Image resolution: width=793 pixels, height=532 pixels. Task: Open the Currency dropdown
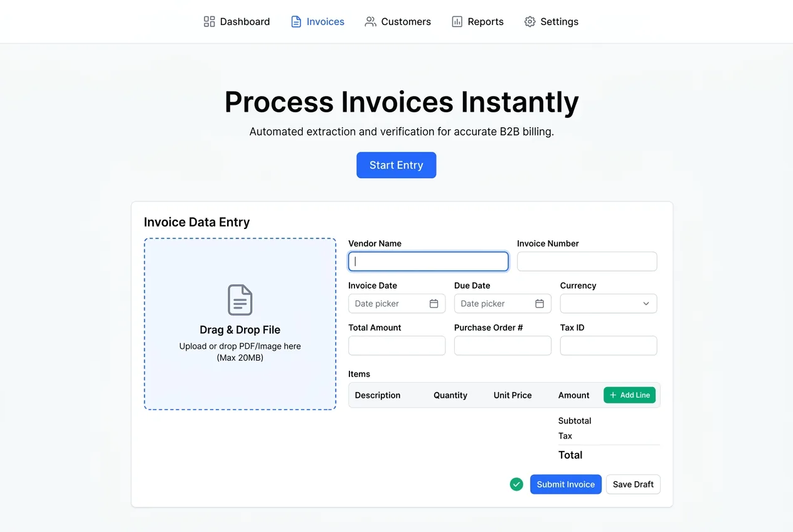608,303
